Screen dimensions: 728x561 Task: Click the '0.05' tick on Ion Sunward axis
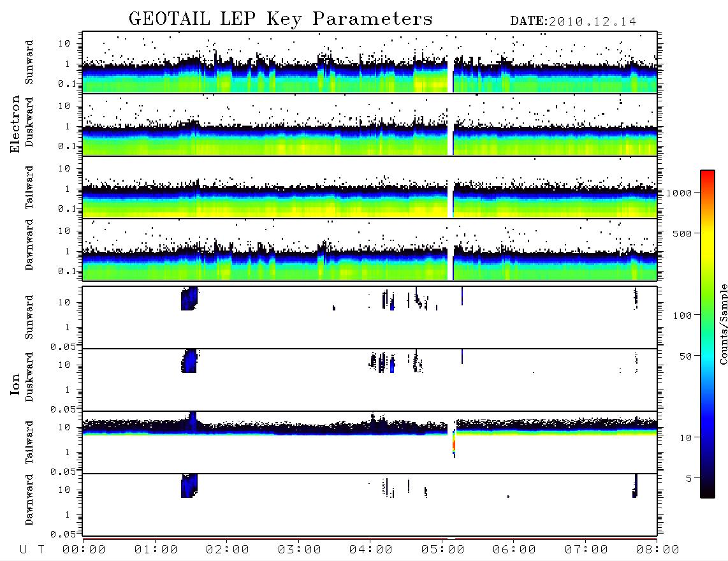[x=62, y=347]
